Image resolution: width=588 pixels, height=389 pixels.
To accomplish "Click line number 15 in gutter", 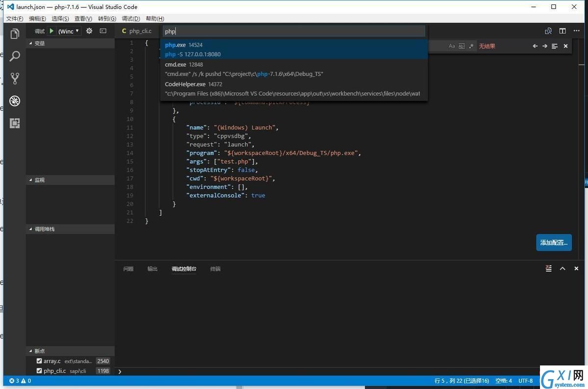I will coord(129,161).
